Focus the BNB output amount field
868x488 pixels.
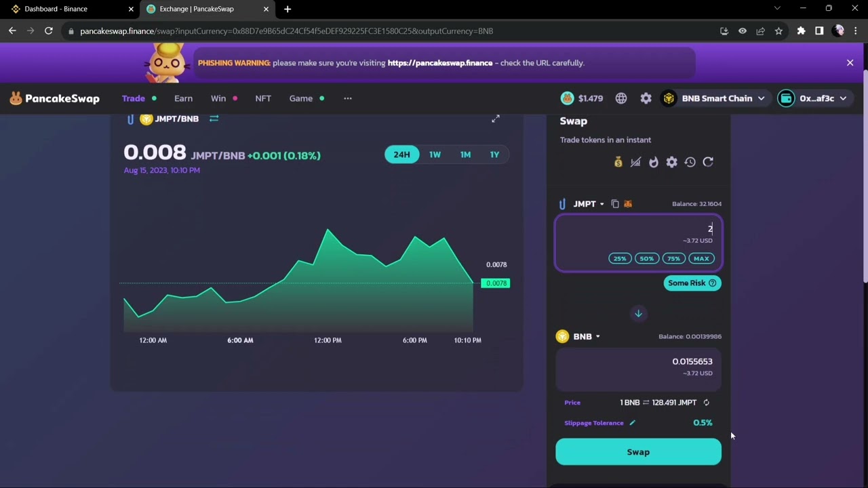(638, 370)
